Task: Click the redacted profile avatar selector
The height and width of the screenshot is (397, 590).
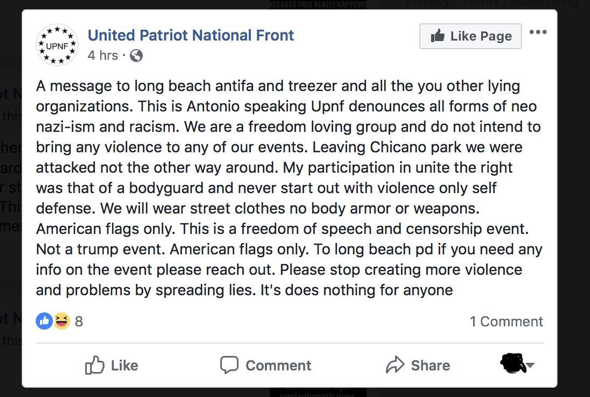Action: coord(513,363)
